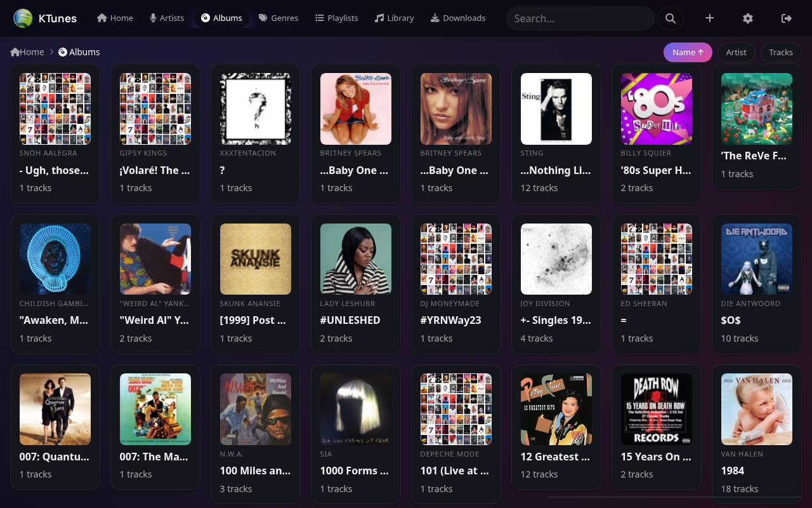
Task: Open the 007 The Man album cover
Action: [155, 410]
